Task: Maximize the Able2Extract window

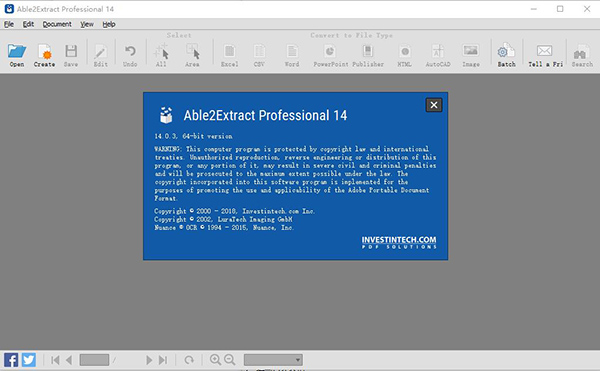Action: (560, 9)
